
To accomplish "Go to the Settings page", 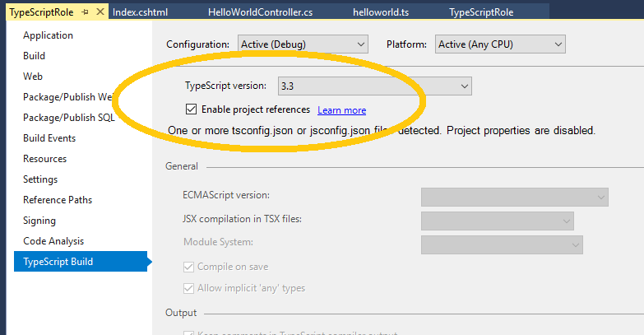I will click(x=40, y=179).
